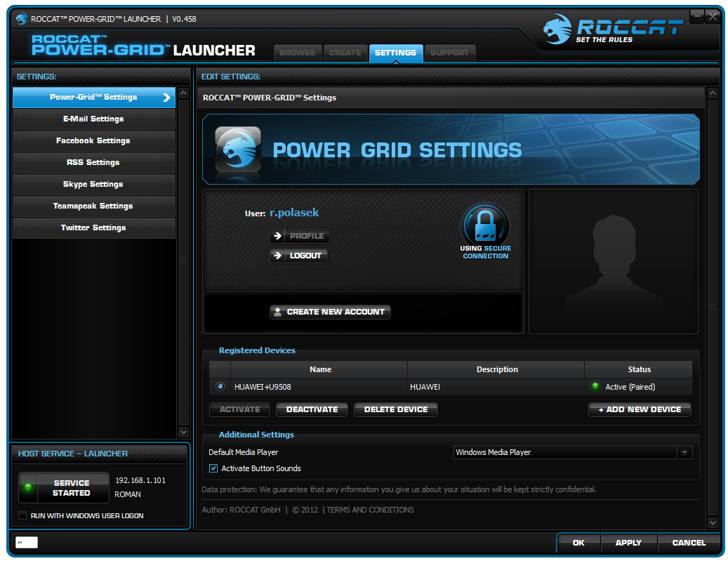Click the ROCCAT app icon in title bar
Image resolution: width=728 pixels, height=561 pixels.
click(21, 18)
